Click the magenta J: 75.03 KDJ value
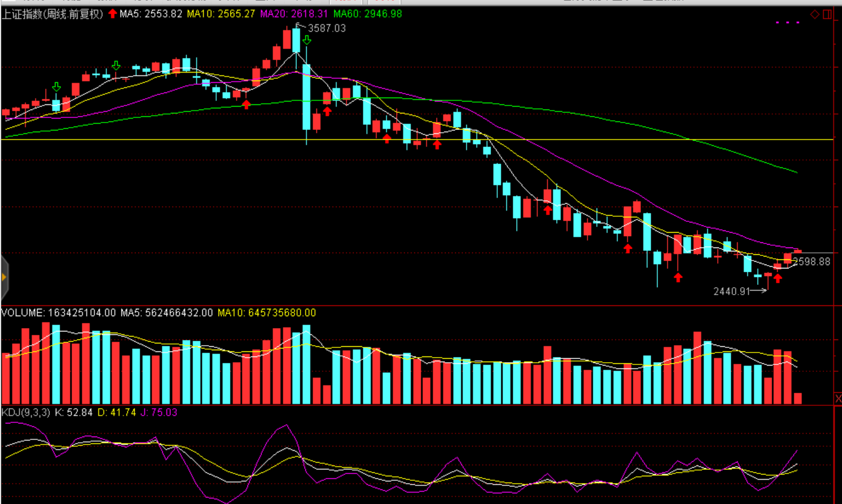 [x=159, y=413]
